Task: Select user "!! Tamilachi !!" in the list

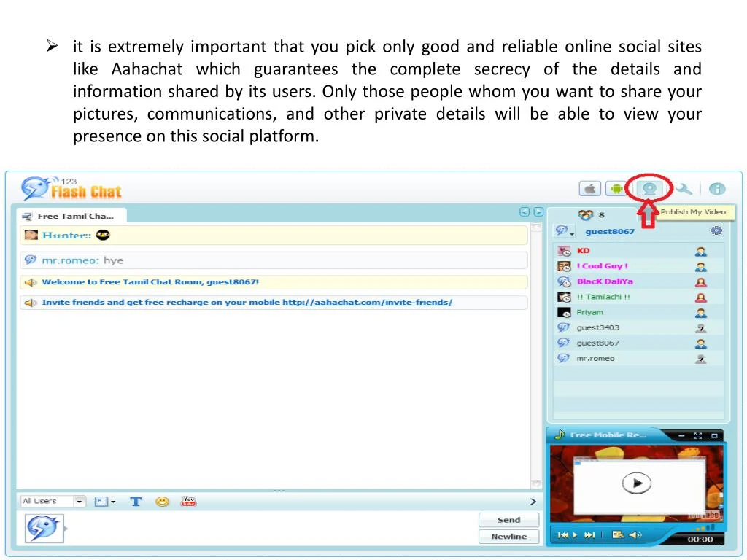Action: tap(603, 297)
